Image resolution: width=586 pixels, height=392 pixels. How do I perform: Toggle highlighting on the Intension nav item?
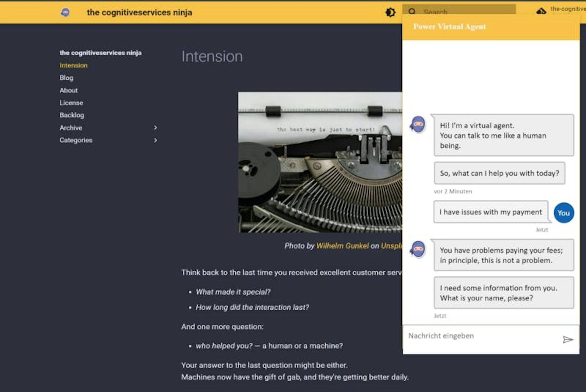(73, 65)
